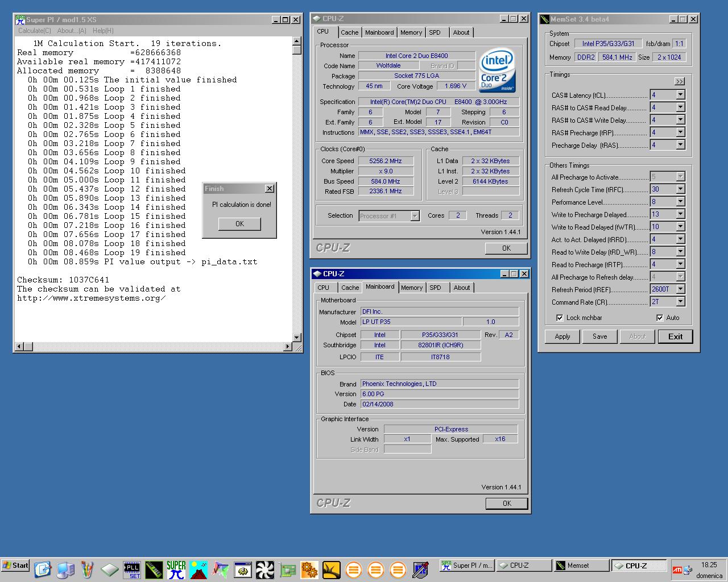Image resolution: width=728 pixels, height=582 pixels.
Task: Launch the blue chip with pen icon
Action: tap(420, 569)
